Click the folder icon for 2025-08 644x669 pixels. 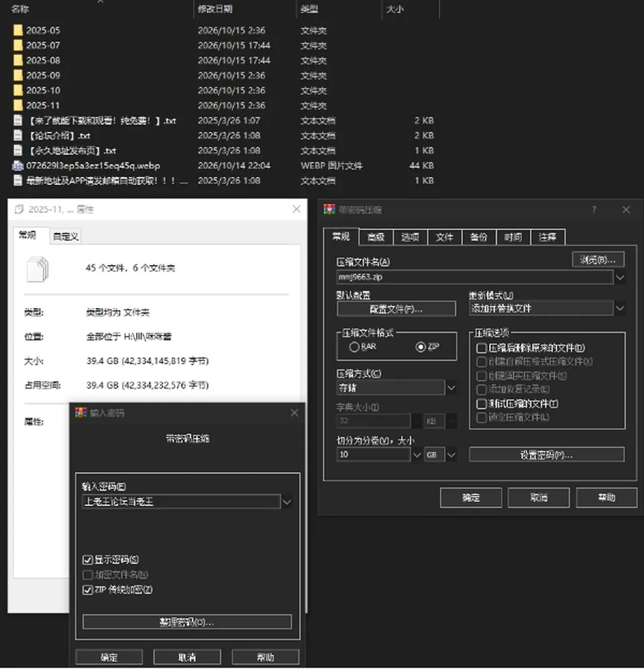click(x=18, y=60)
